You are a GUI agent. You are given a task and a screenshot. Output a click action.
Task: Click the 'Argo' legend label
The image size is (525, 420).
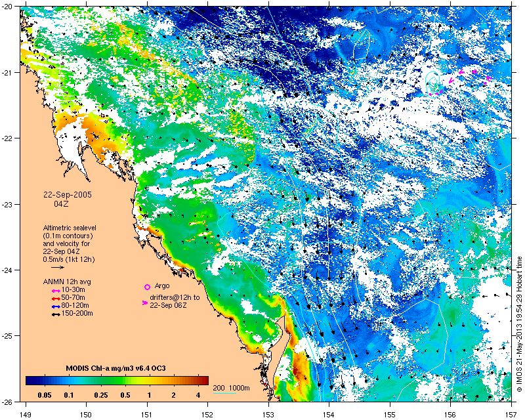(162, 286)
